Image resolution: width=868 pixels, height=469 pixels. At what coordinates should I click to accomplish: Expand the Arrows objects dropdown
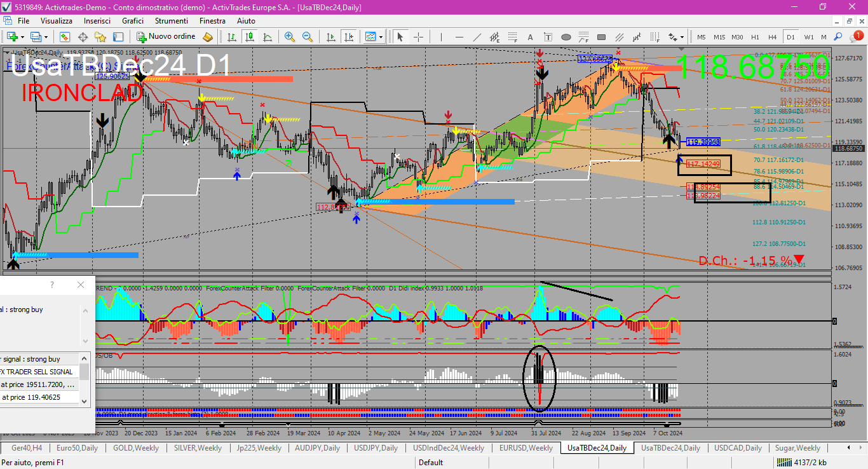(682, 37)
